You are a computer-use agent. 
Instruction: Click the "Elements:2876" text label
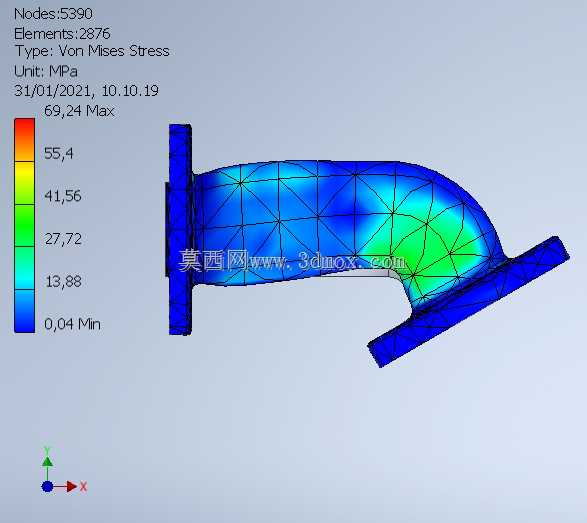pyautogui.click(x=62, y=34)
